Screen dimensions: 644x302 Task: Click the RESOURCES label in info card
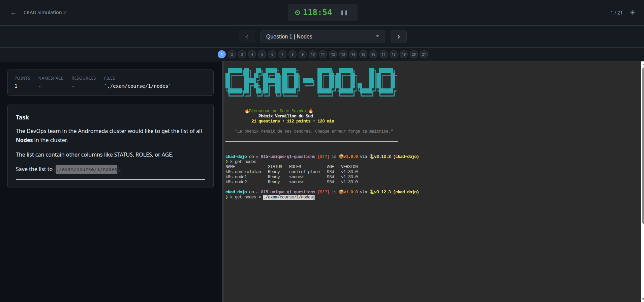click(84, 78)
